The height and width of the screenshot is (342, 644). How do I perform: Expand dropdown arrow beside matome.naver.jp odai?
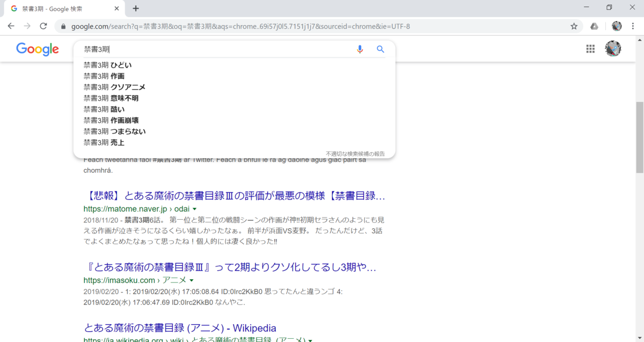click(195, 209)
